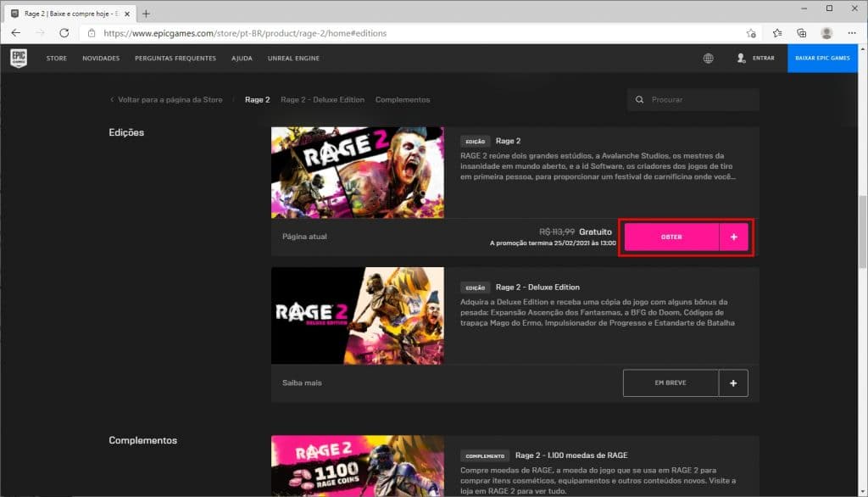Viewport: 868px width, 497px height.
Task: Click the Epic Games logo icon
Action: [x=19, y=59]
